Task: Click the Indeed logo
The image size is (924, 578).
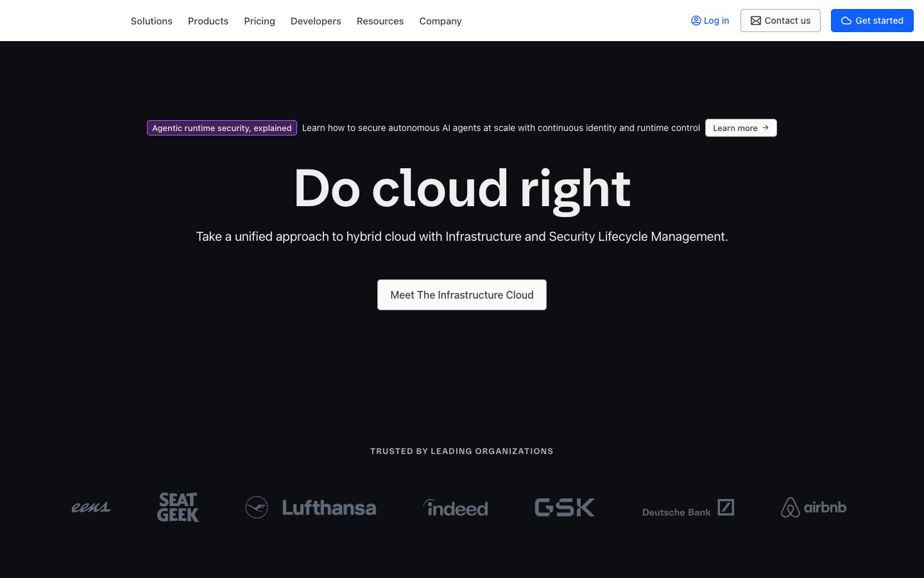Action: (x=456, y=508)
